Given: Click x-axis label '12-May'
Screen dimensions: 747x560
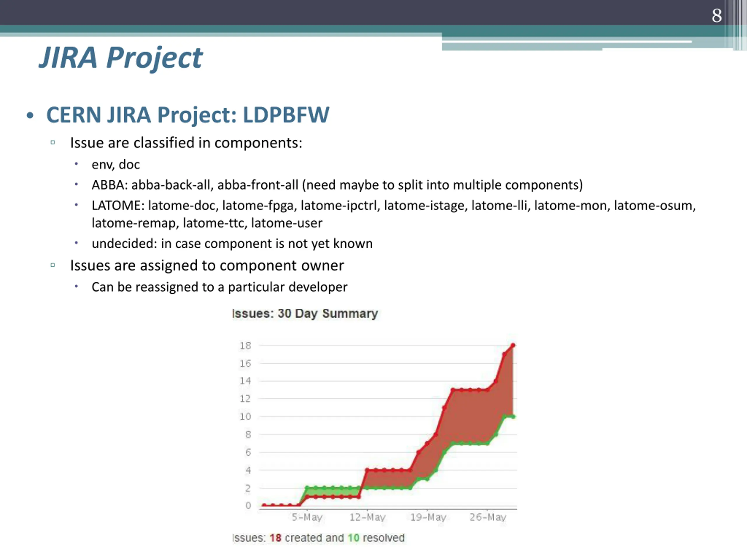Looking at the screenshot, I should click(x=367, y=517).
